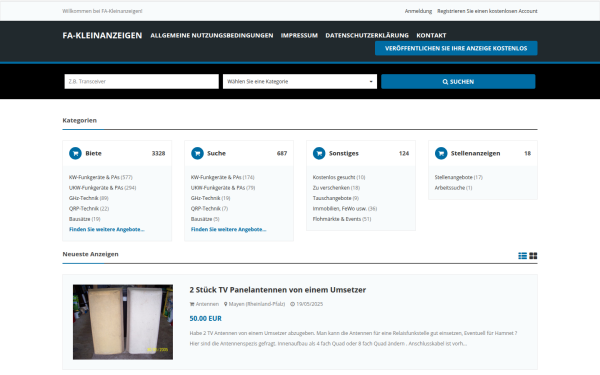
Task: Click the Stellenanzeigen total count 18
Action: click(528, 153)
